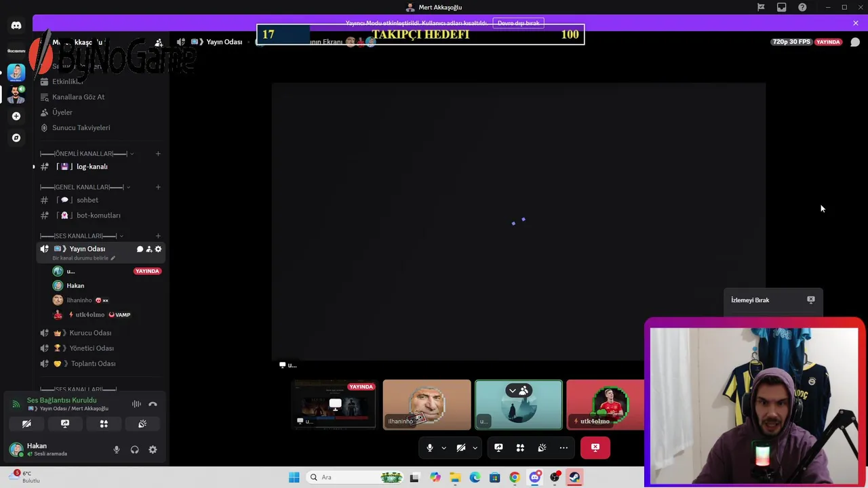Open camera options arrow
The height and width of the screenshot is (488, 868).
(x=475, y=447)
